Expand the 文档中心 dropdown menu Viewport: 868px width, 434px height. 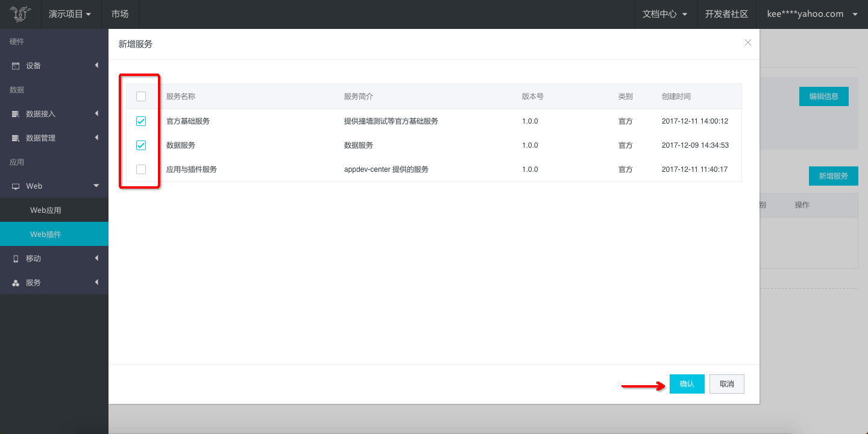point(665,14)
